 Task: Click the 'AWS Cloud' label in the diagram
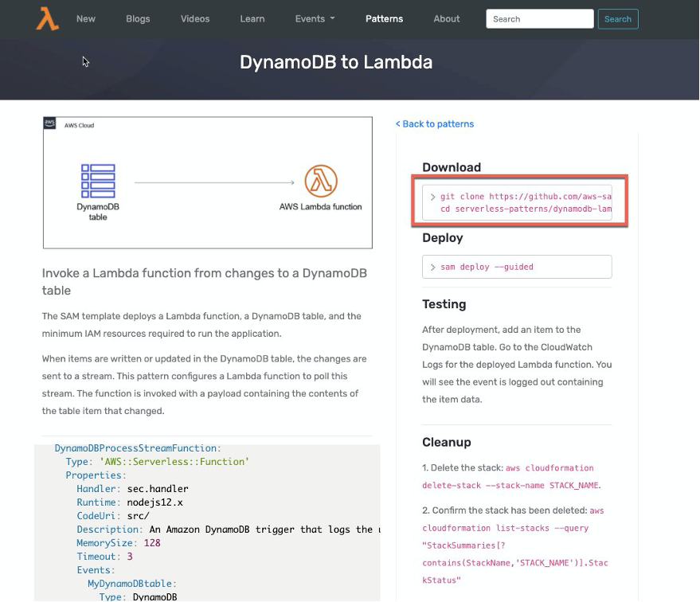tap(79, 125)
